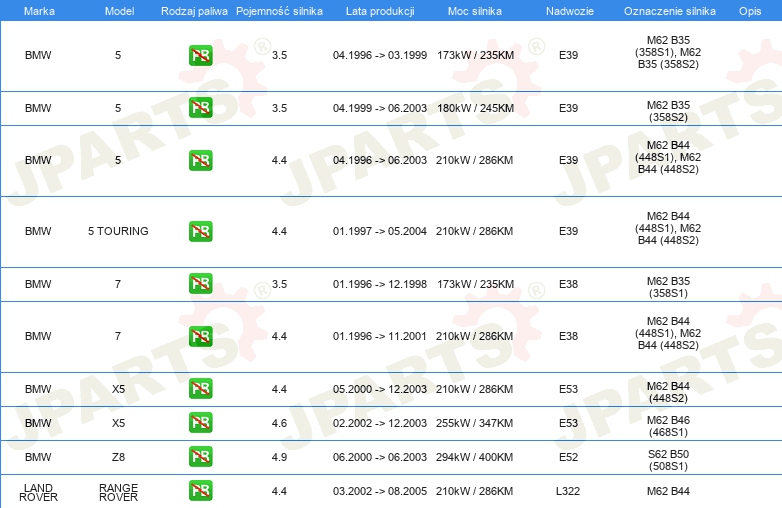The width and height of the screenshot is (782, 508).
Task: Click the fuel icon for BMW 5 180kW
Action: point(200,108)
